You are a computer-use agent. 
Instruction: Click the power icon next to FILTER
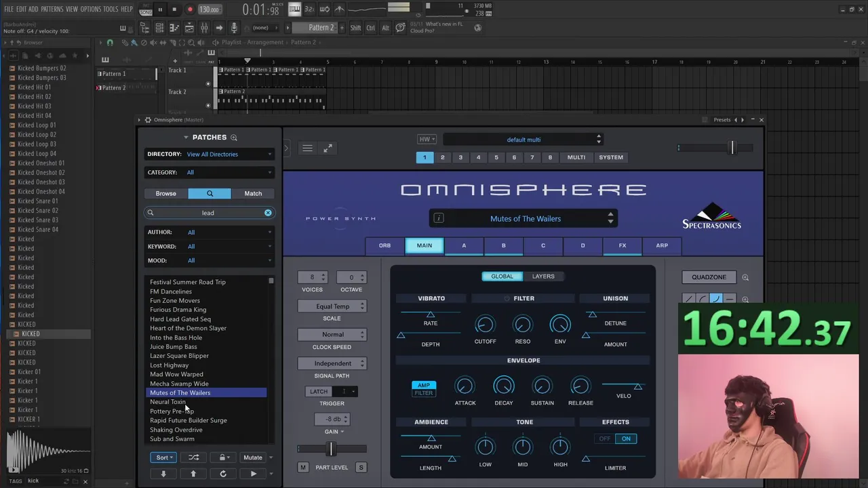pyautogui.click(x=507, y=298)
